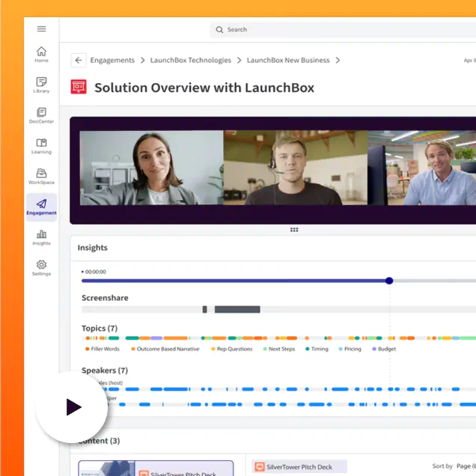
Task: Click the playback position handle on the timeline
Action: click(x=389, y=281)
